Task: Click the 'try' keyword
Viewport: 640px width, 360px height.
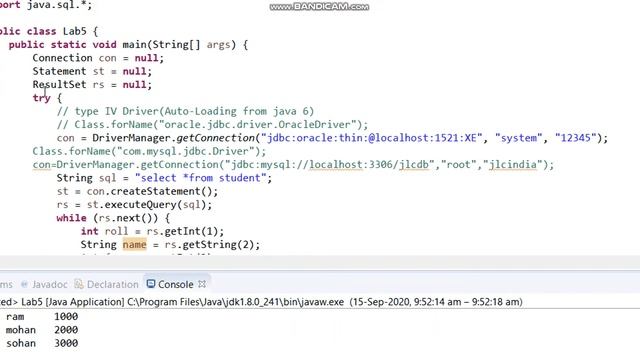Action: 41,98
